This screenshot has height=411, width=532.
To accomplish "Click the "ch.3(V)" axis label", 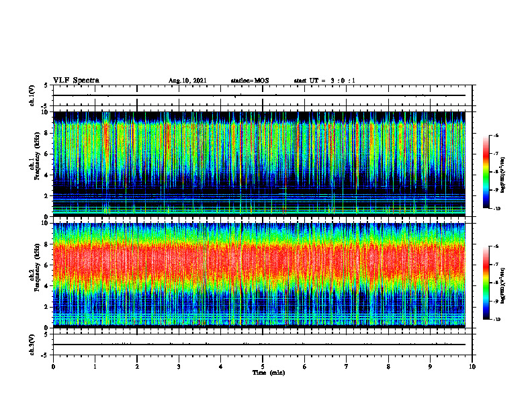I will (x=32, y=345).
